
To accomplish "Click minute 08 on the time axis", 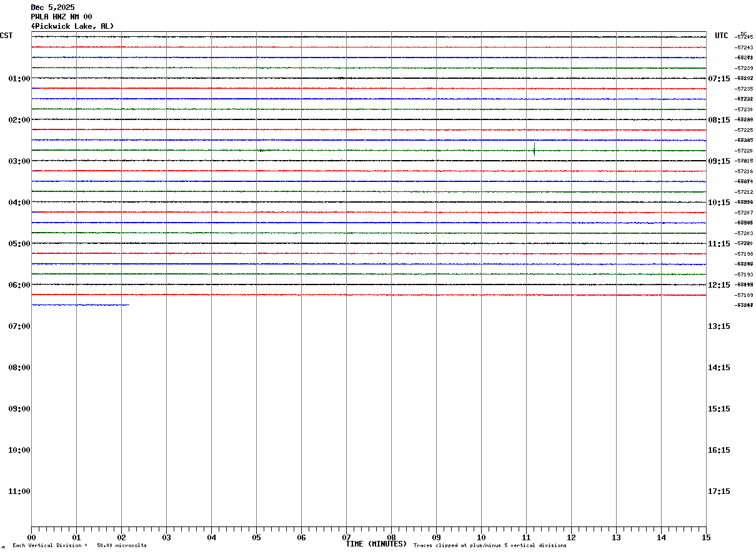I will click(391, 538).
